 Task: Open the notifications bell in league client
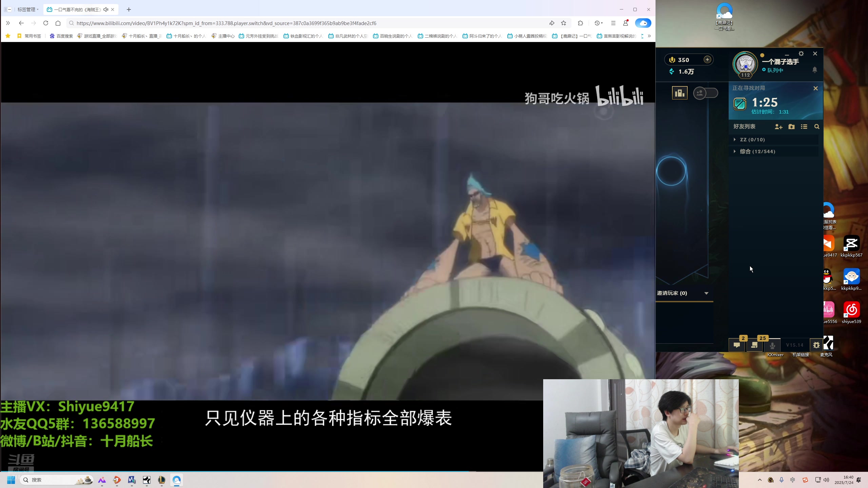point(814,70)
